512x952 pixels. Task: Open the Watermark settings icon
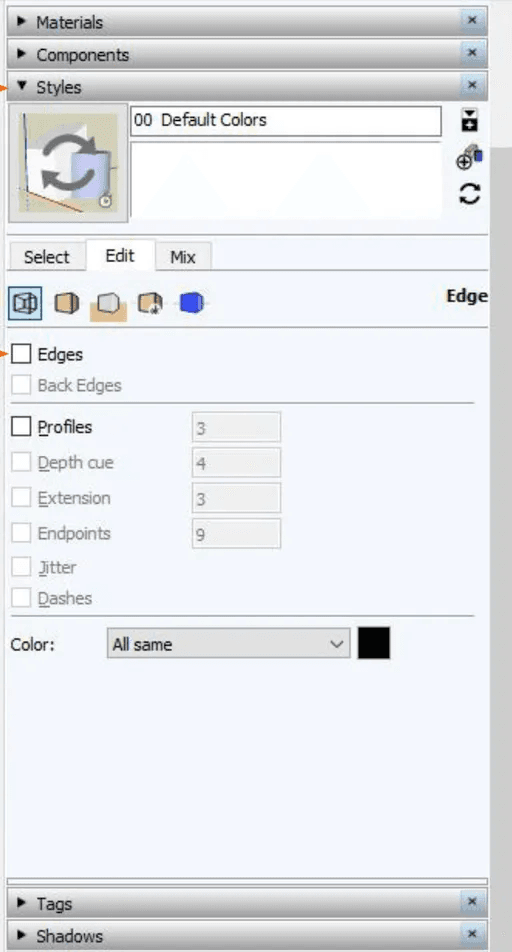click(x=149, y=303)
